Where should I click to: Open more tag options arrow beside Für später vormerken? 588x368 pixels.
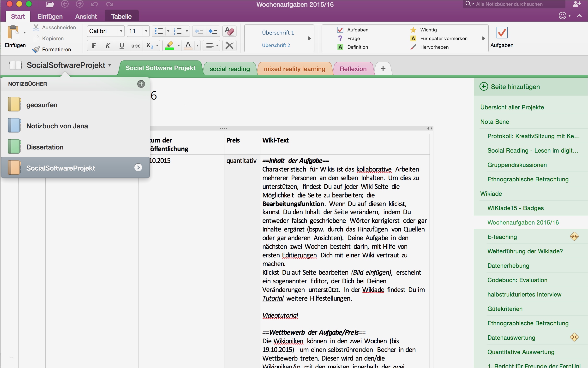tap(484, 38)
